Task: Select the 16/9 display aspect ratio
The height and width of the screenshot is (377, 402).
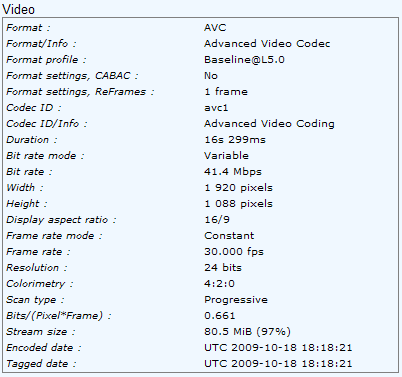Action: point(217,220)
